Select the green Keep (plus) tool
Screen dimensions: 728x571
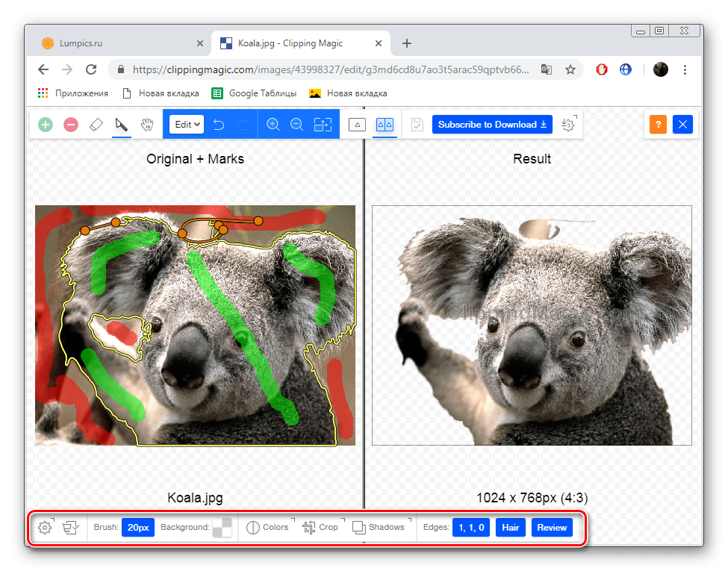[46, 125]
